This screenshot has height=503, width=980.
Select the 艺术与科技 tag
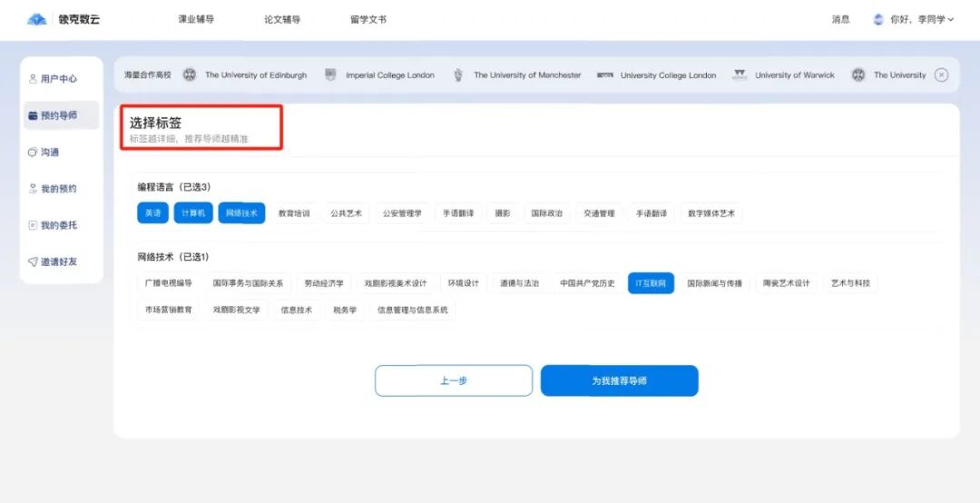click(850, 283)
